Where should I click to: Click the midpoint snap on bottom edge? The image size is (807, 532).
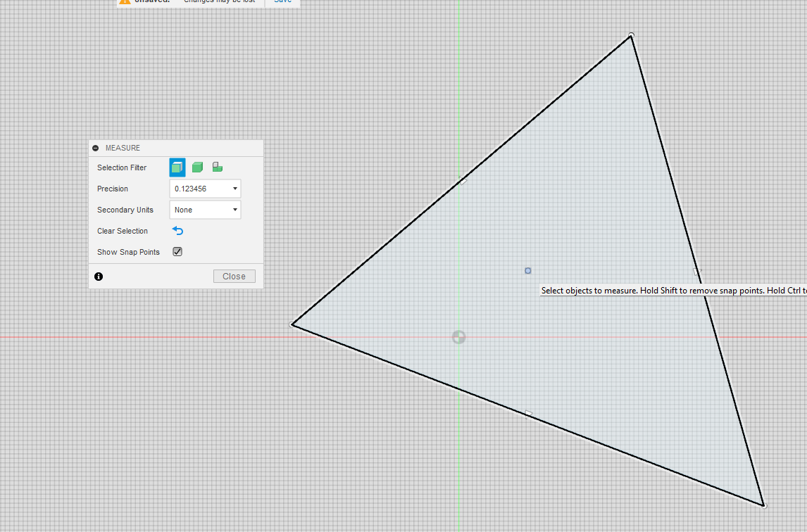528,414
